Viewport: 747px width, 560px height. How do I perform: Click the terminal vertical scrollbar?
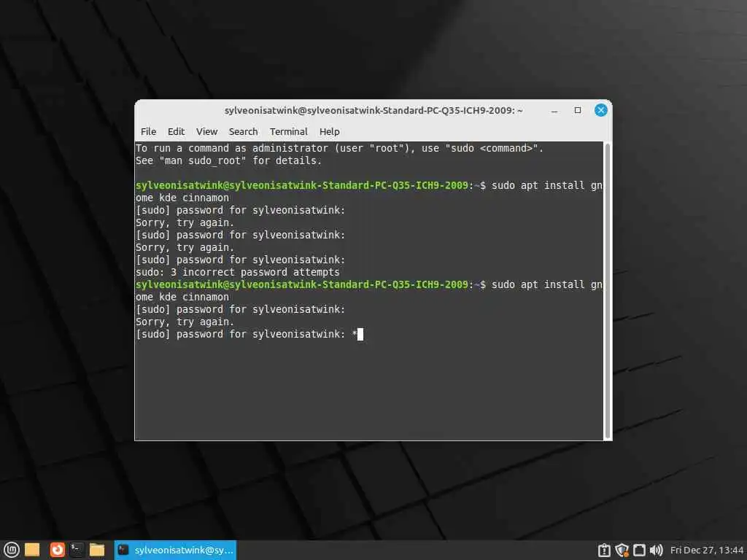coord(608,290)
